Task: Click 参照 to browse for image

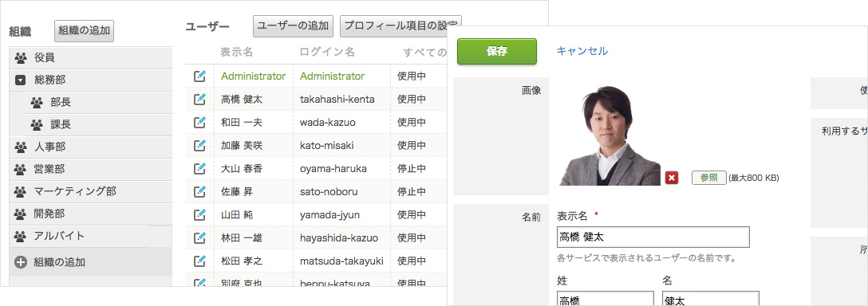Action: coord(709,178)
